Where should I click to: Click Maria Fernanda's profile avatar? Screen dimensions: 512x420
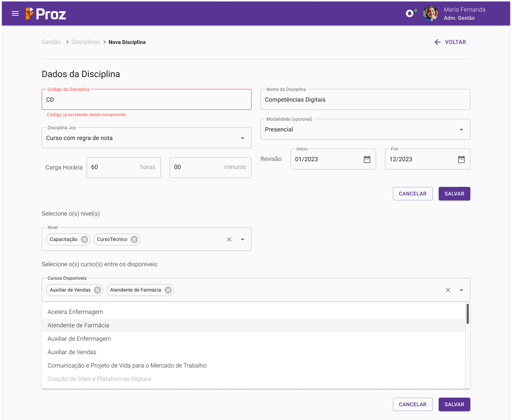pyautogui.click(x=431, y=14)
